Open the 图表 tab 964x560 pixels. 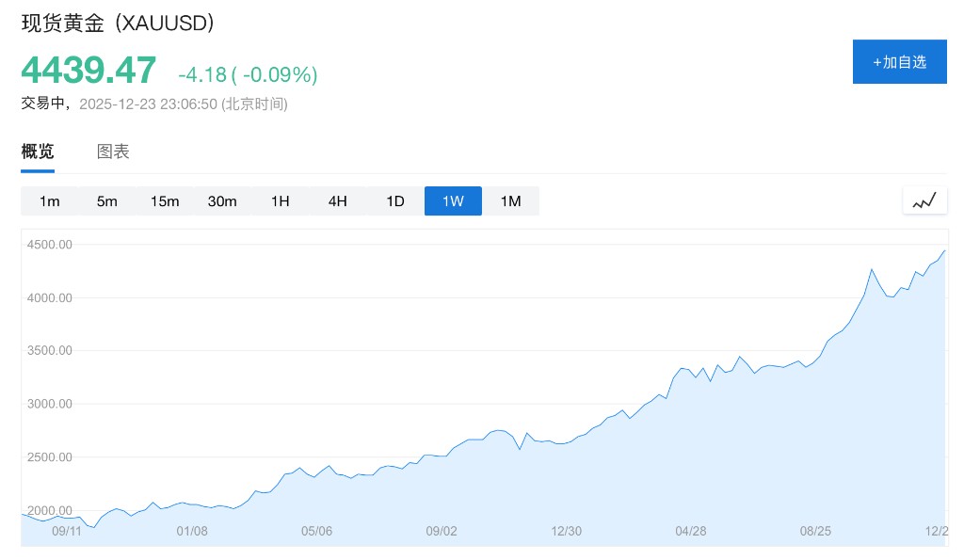coord(113,152)
